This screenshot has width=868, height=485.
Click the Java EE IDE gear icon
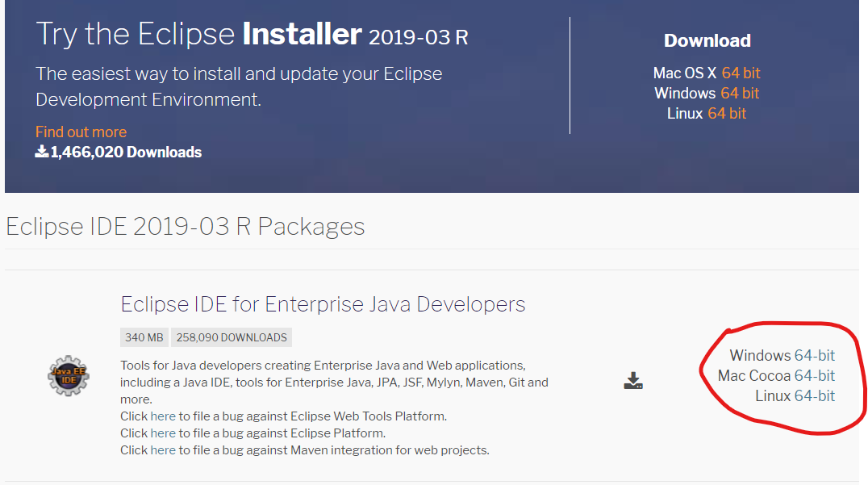click(69, 376)
